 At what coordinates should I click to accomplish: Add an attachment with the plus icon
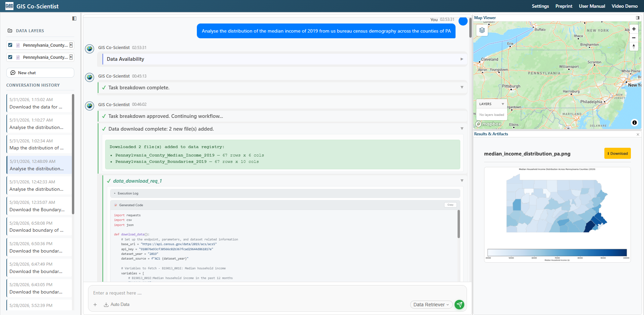[x=95, y=305]
